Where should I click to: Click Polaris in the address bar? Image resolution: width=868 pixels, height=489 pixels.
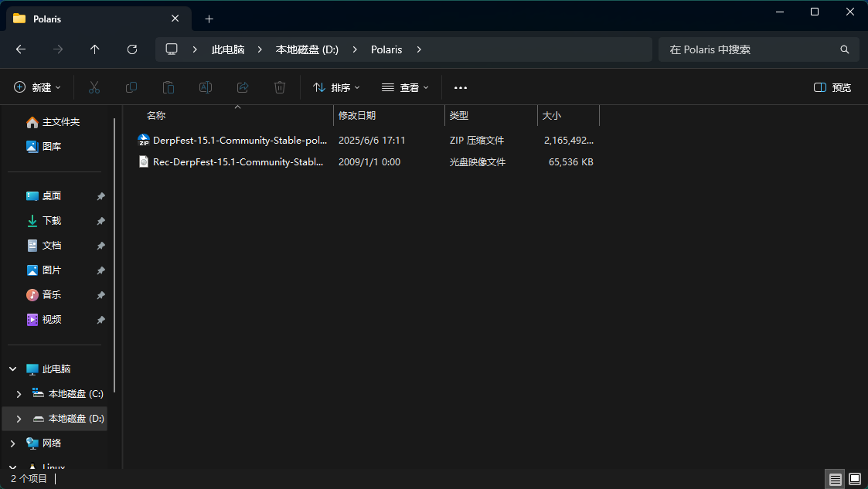[x=386, y=49]
